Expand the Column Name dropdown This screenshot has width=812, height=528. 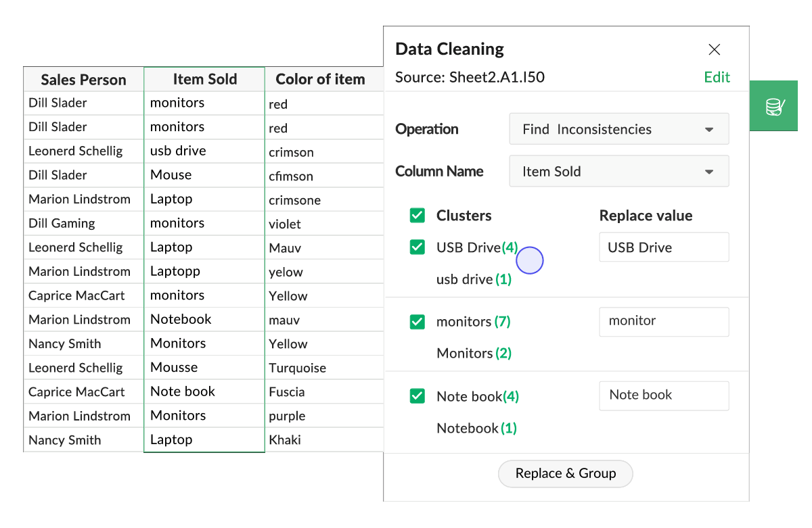pyautogui.click(x=618, y=172)
